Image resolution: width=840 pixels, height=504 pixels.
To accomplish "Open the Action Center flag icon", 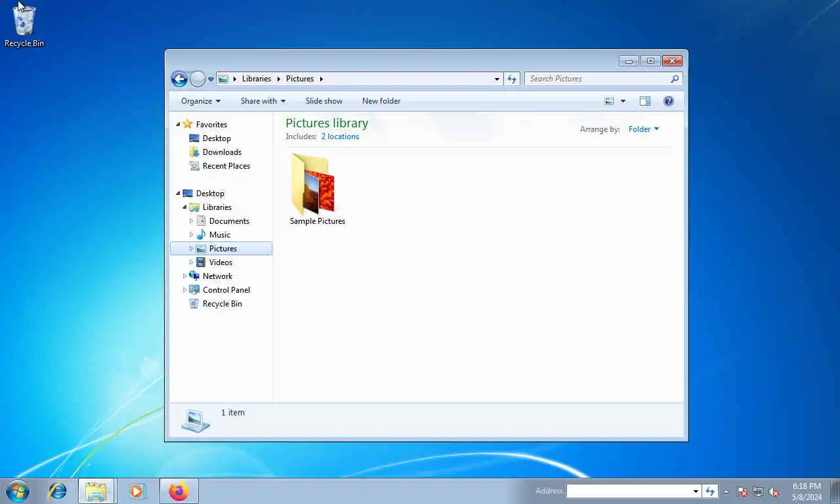I will pyautogui.click(x=742, y=492).
